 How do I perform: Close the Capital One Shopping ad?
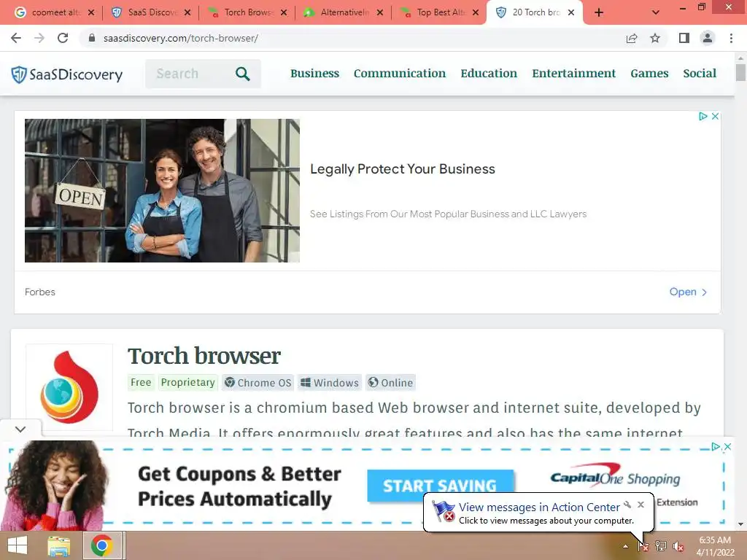tap(727, 447)
